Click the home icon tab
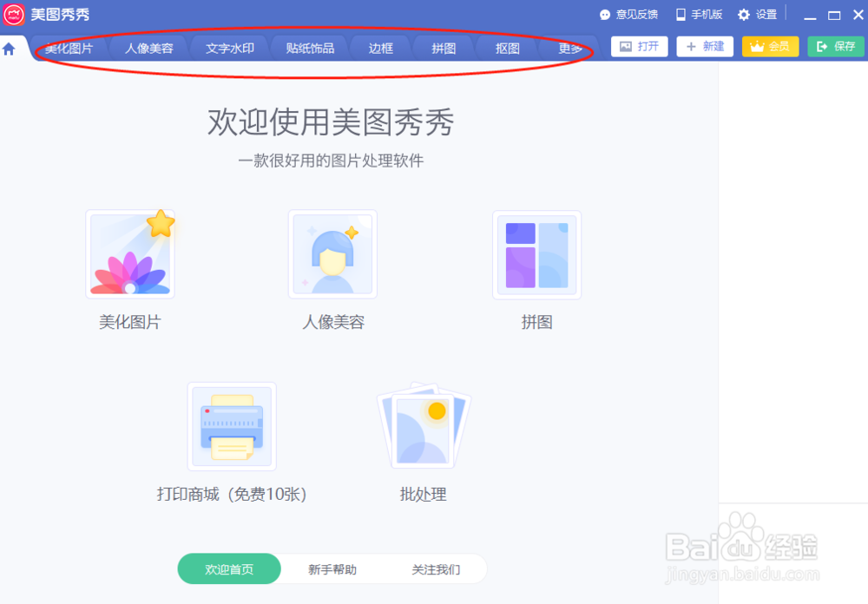This screenshot has width=868, height=604. coord(9,49)
